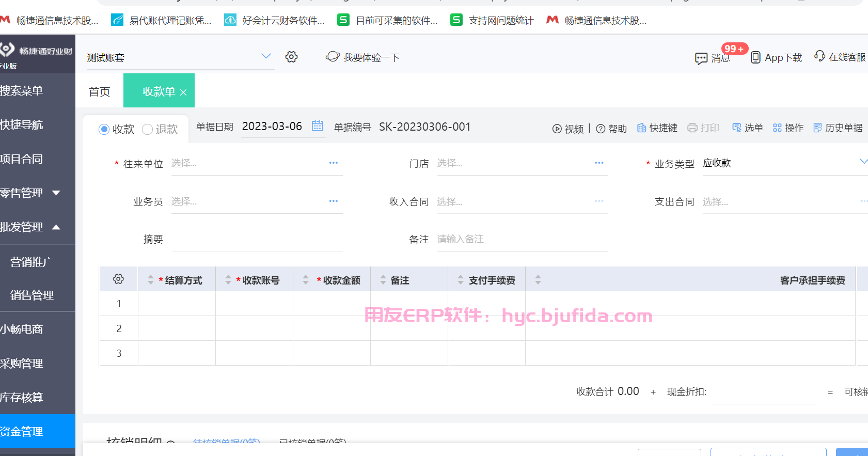
Task: Click the 打印 print button
Action: click(x=703, y=128)
